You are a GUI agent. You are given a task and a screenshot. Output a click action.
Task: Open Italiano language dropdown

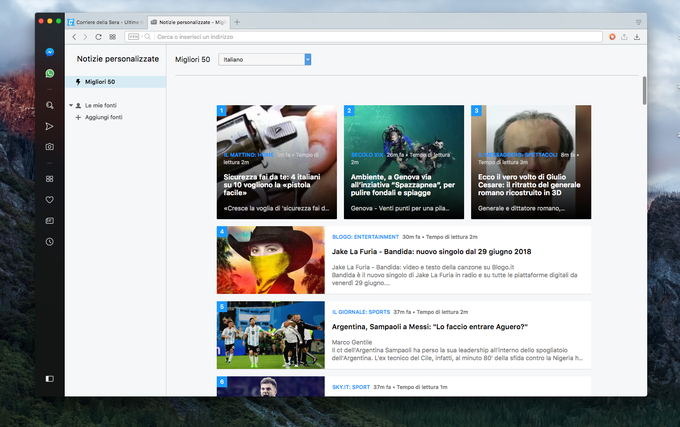(x=265, y=59)
